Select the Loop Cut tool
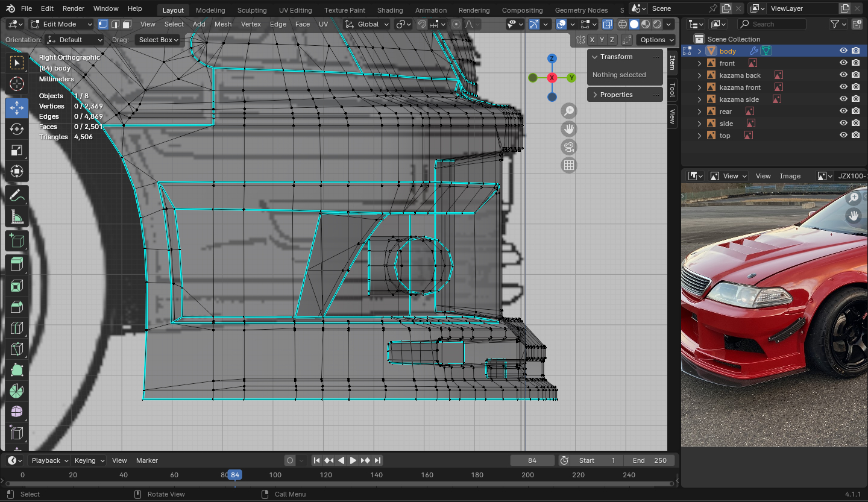868x502 pixels. 17,328
